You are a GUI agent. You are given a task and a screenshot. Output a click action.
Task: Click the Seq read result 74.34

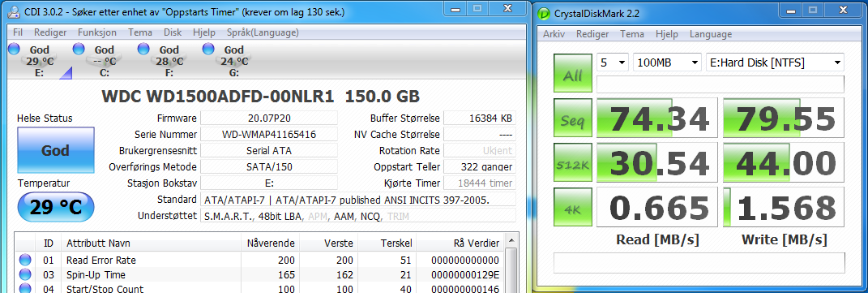click(x=657, y=118)
